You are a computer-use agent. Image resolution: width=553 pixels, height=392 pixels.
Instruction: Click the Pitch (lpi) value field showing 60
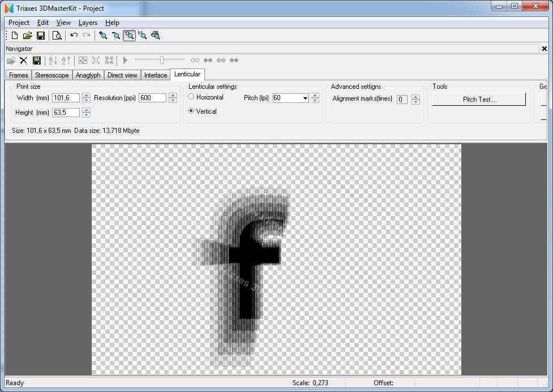click(287, 98)
